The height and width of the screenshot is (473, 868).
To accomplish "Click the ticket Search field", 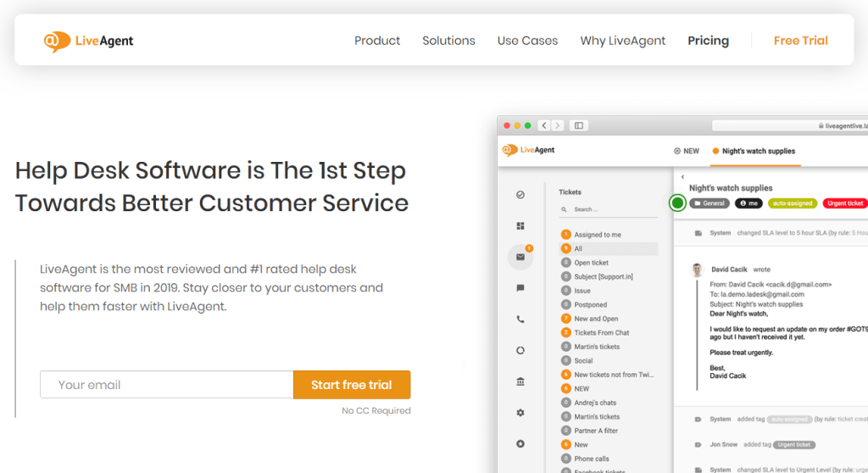I will pos(609,209).
